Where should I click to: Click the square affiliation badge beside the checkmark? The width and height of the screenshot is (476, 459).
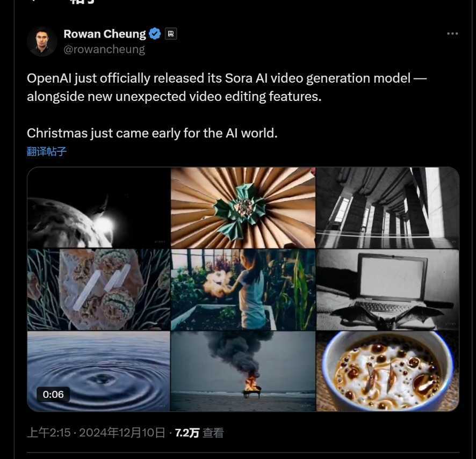(171, 34)
